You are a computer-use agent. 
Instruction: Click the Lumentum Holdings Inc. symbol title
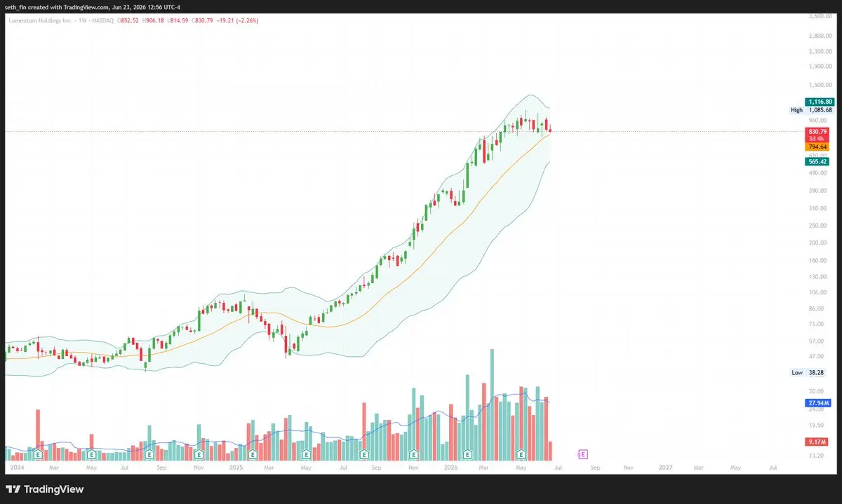tap(39, 20)
